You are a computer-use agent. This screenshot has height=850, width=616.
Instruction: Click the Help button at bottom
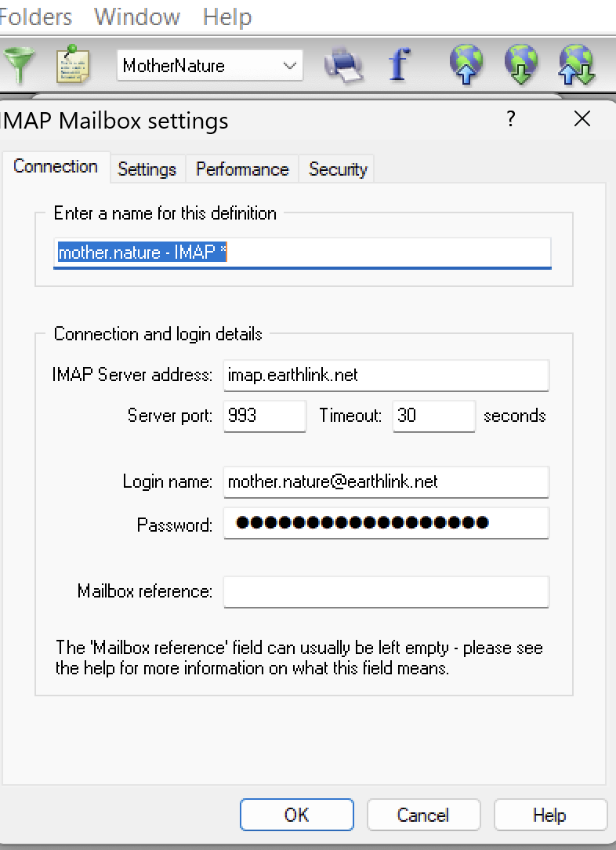point(549,815)
